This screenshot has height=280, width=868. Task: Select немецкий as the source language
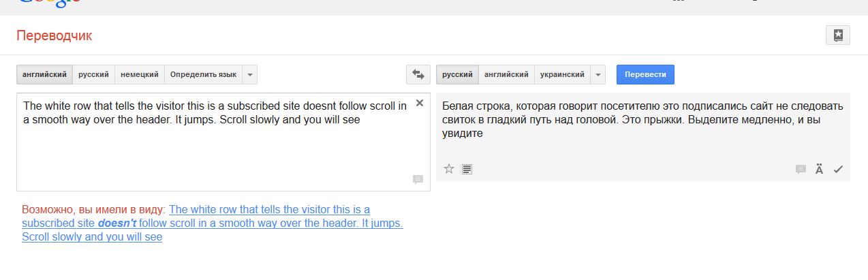click(x=140, y=74)
